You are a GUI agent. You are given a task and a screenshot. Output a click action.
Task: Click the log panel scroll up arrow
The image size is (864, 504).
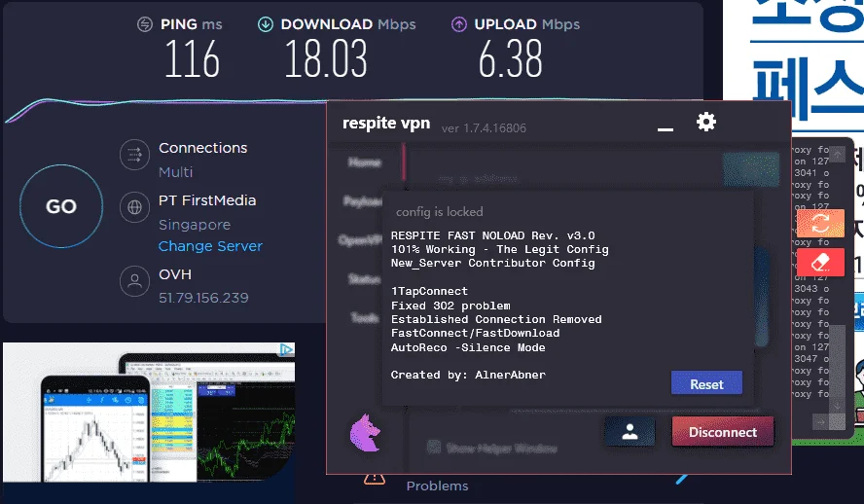pyautogui.click(x=838, y=155)
